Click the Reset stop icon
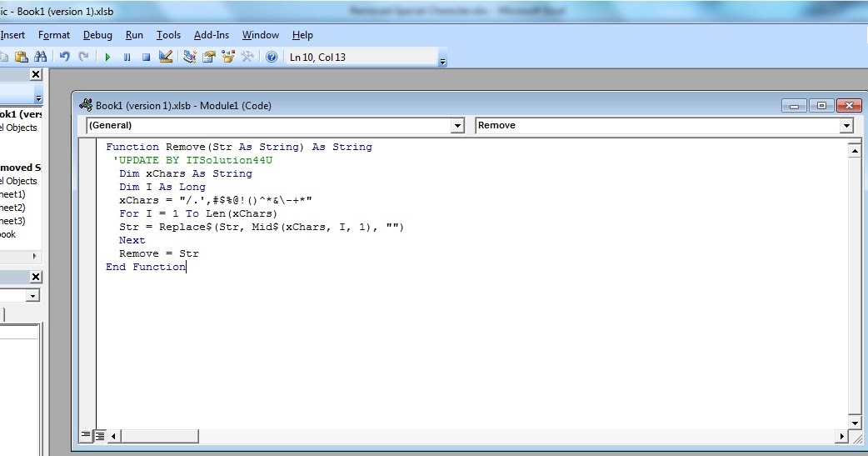The height and width of the screenshot is (456, 868). [x=146, y=57]
